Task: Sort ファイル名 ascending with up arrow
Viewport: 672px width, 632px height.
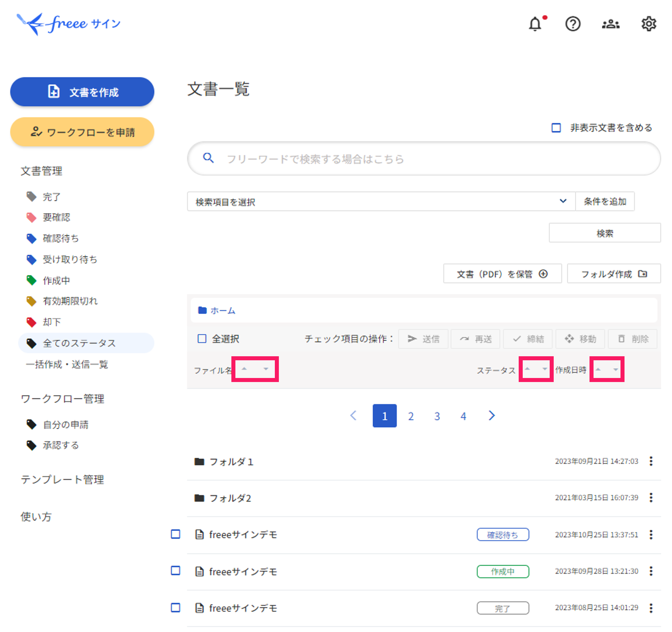Action: pyautogui.click(x=244, y=369)
